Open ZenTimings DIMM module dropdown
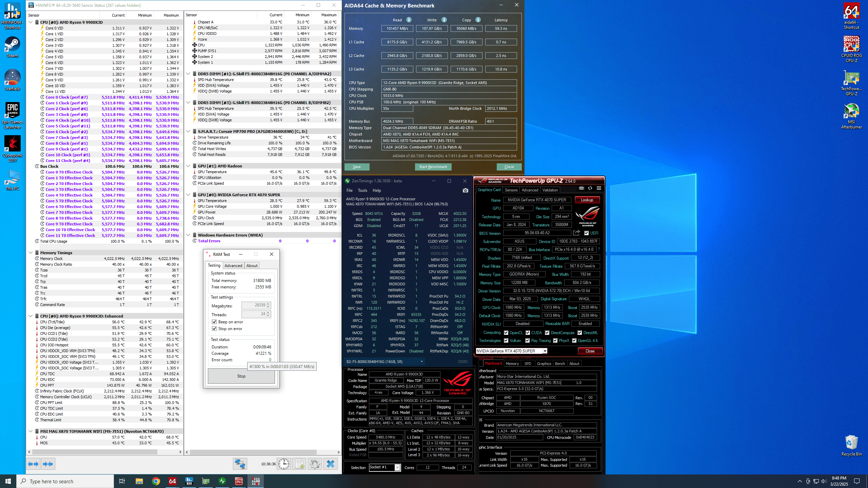Image resolution: width=868 pixels, height=488 pixels. pyautogui.click(x=421, y=362)
